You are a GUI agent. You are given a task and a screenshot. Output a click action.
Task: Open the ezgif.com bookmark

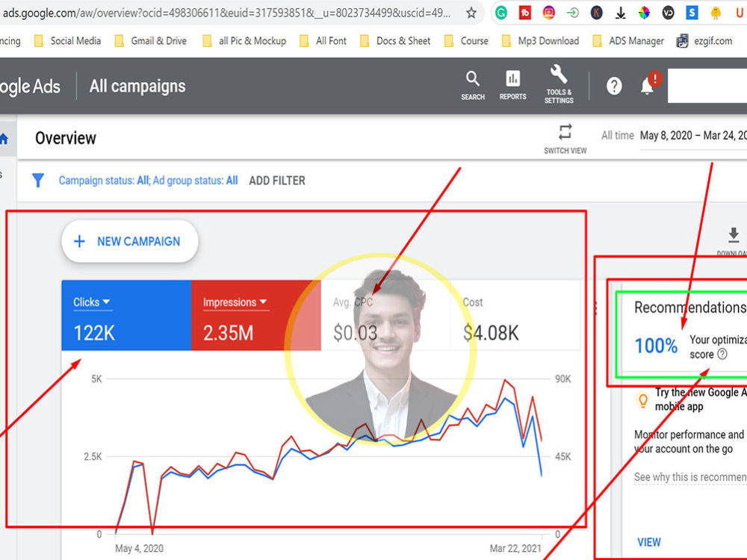[704, 41]
